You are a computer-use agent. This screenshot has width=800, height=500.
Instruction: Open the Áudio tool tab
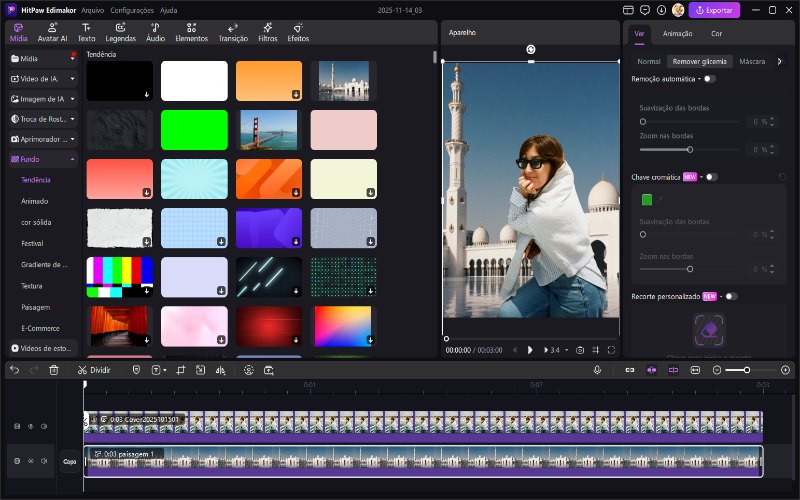pyautogui.click(x=155, y=33)
